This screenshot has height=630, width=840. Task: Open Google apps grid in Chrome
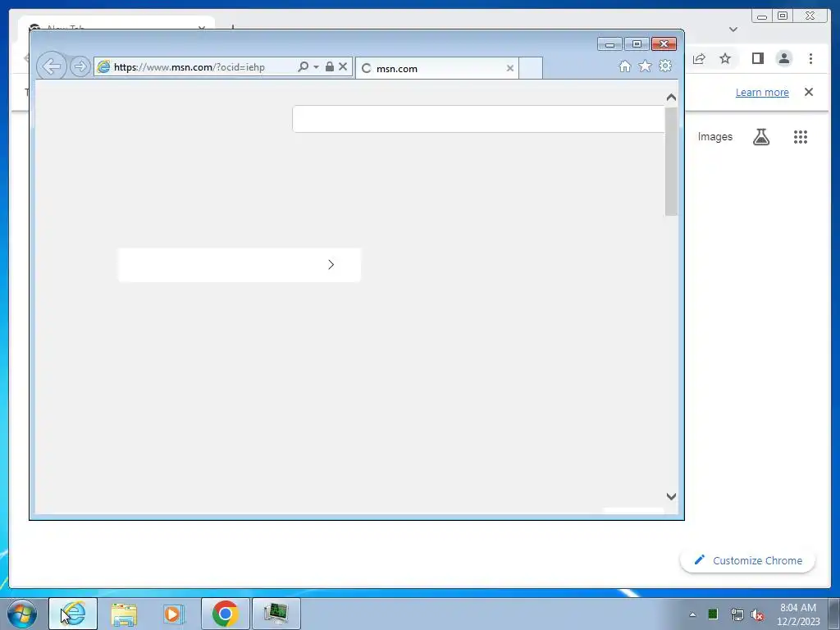click(801, 137)
